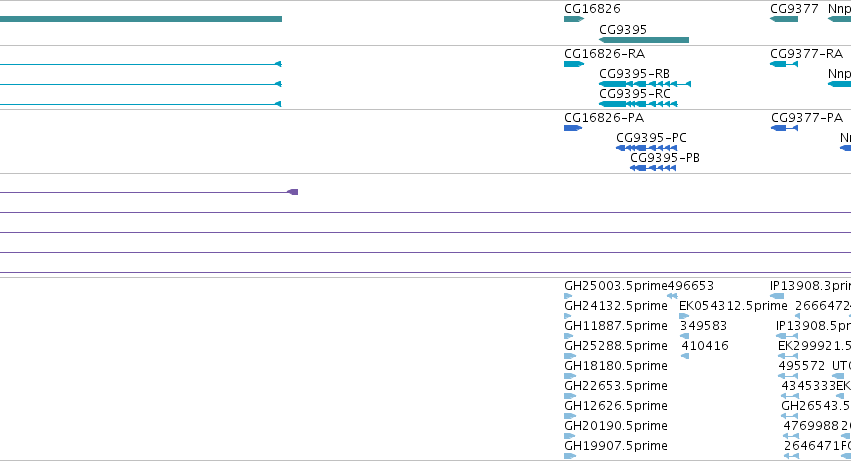The height and width of the screenshot is (461, 851).
Task: Click the GH25288.5prime EST label
Action: click(616, 346)
